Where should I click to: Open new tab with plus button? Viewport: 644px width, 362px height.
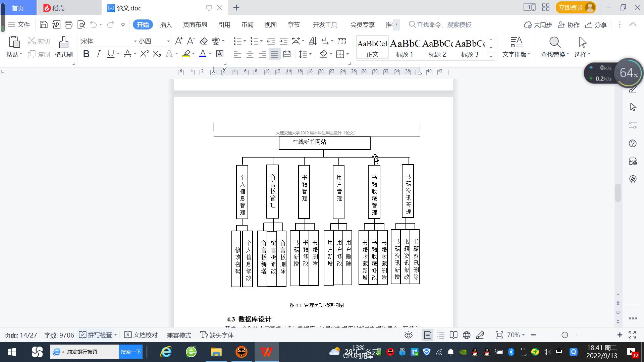pyautogui.click(x=236, y=8)
